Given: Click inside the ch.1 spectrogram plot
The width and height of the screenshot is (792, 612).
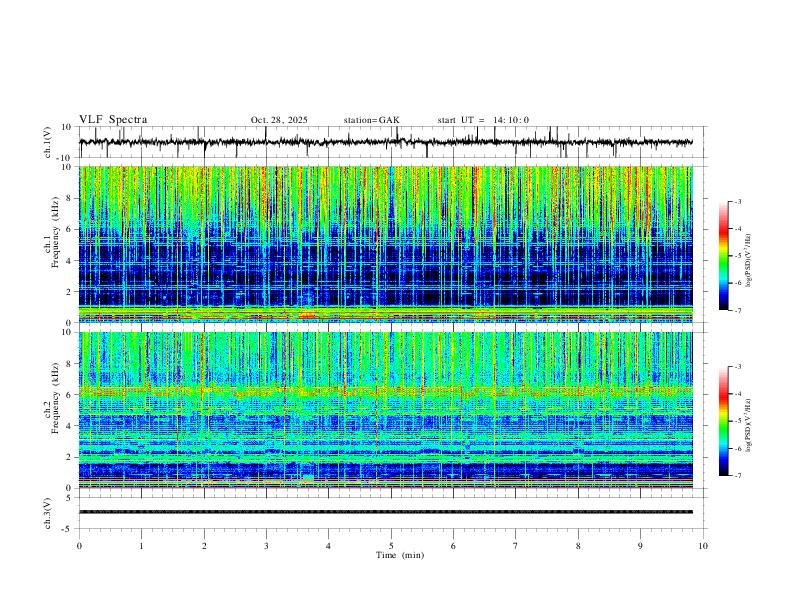Looking at the screenshot, I should 386,244.
